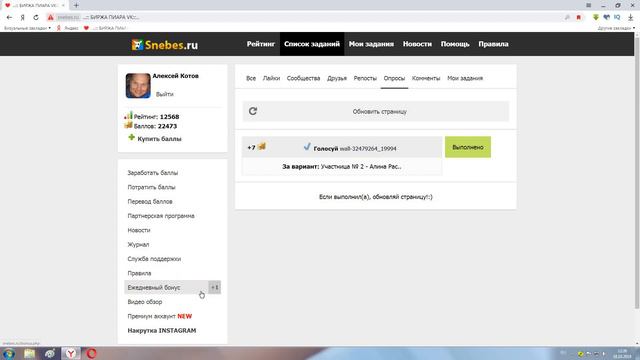Open the browser hamburger menu
The image size is (640, 360).
[x=588, y=5]
